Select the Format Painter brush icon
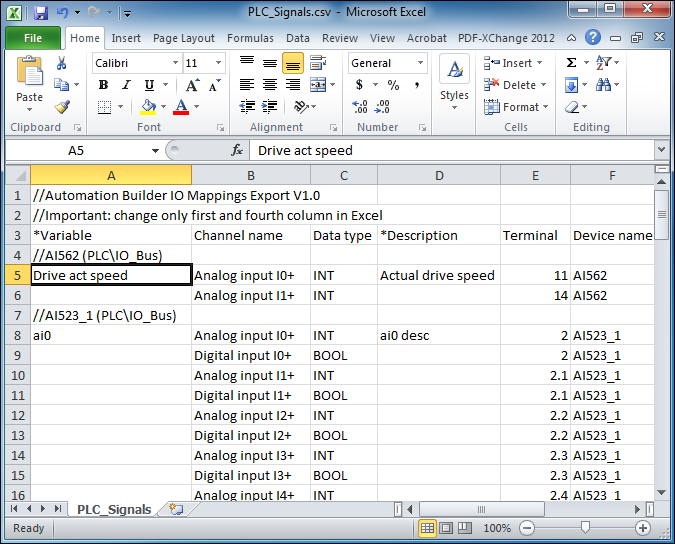 click(62, 107)
